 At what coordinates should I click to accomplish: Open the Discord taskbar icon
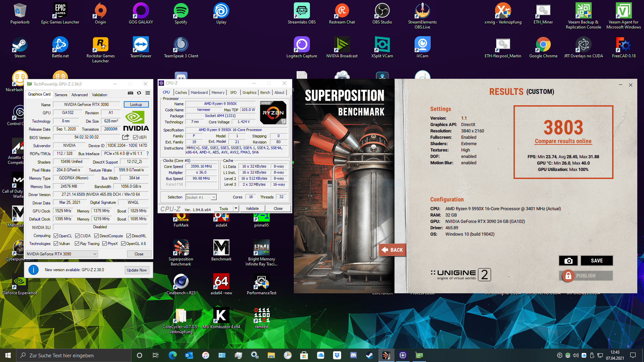tap(353, 355)
